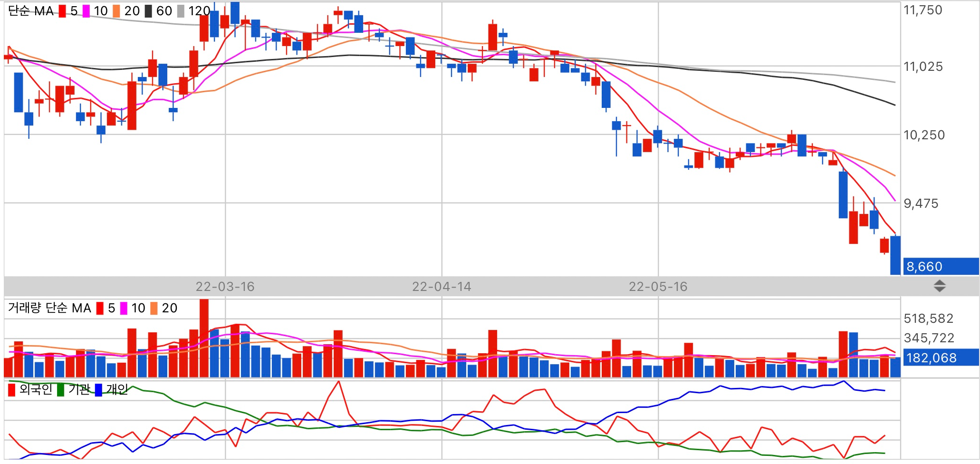The width and height of the screenshot is (980, 464).
Task: Click the current price tag 8,660
Action: [941, 266]
